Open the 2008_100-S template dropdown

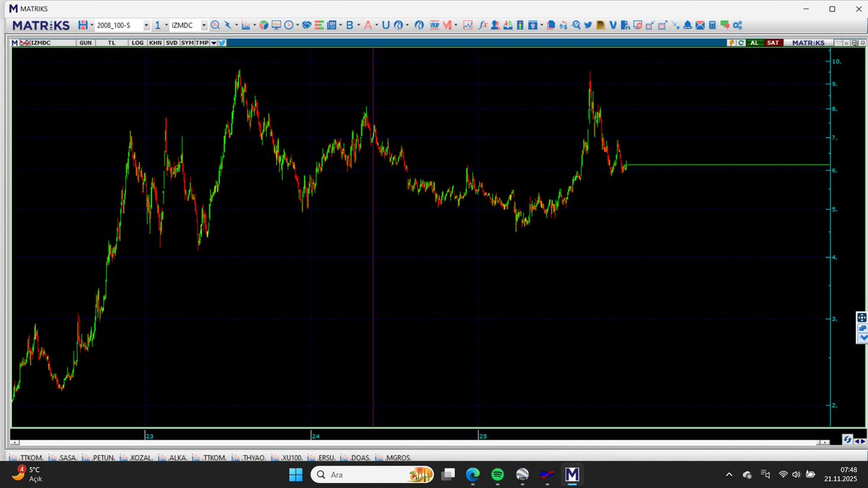tap(146, 25)
